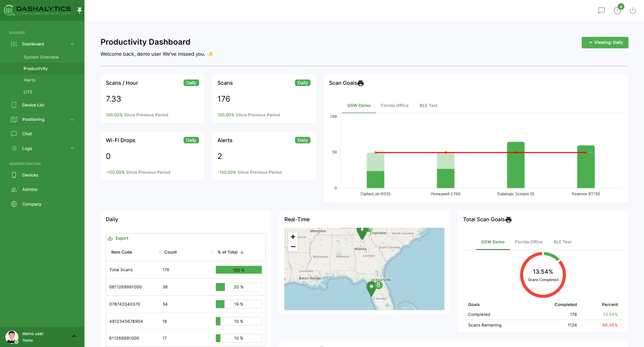Export the Daily table data
The image size is (644, 347).
[118, 238]
